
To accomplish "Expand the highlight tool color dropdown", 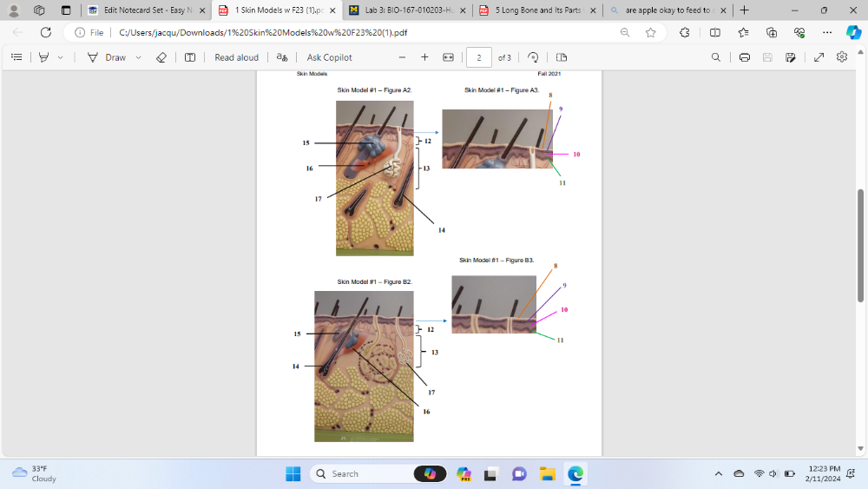I will (x=60, y=57).
